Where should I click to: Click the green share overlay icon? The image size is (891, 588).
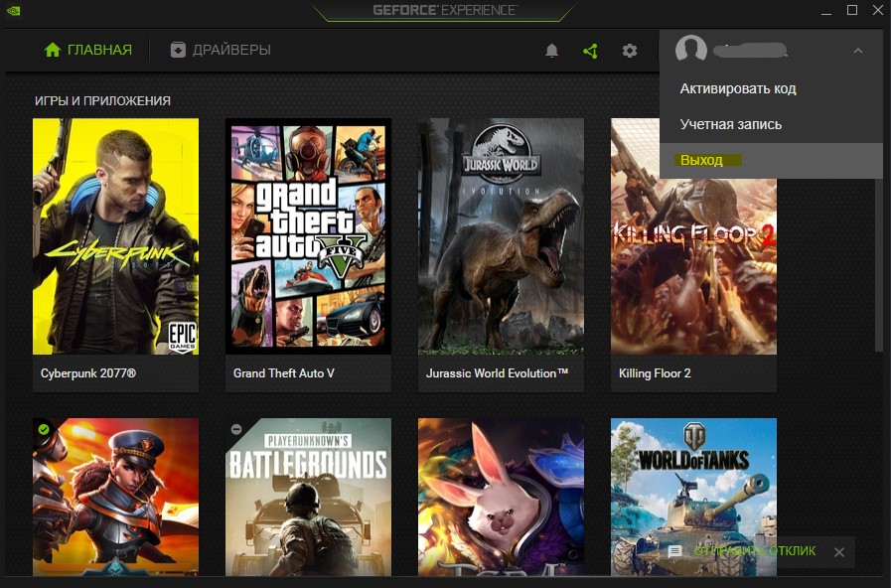pyautogui.click(x=590, y=51)
